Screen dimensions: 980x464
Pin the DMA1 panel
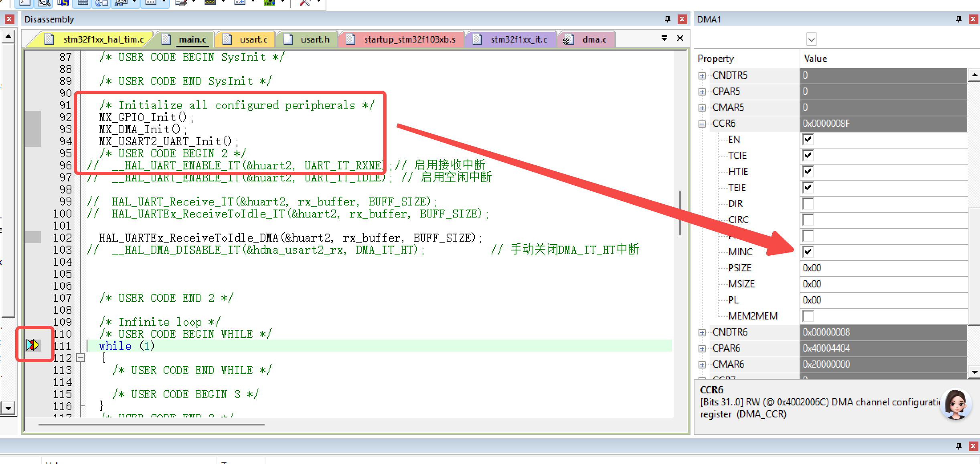click(x=958, y=19)
